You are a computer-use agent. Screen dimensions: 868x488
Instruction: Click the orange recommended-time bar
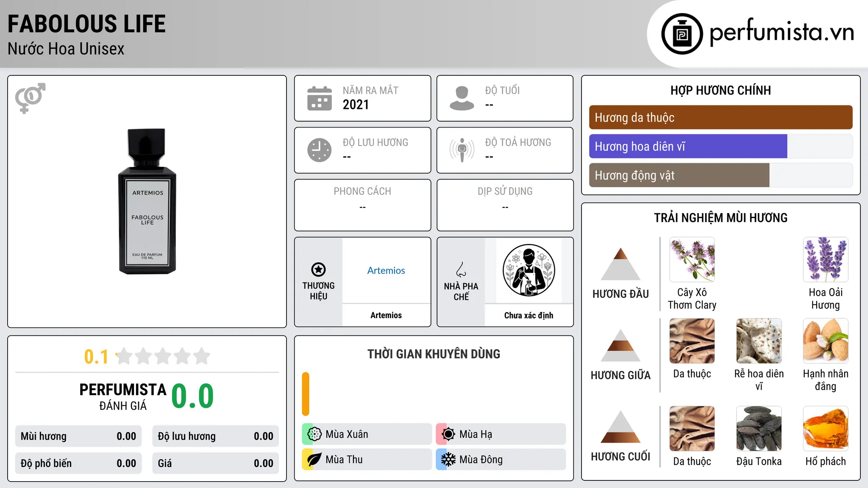(x=306, y=394)
